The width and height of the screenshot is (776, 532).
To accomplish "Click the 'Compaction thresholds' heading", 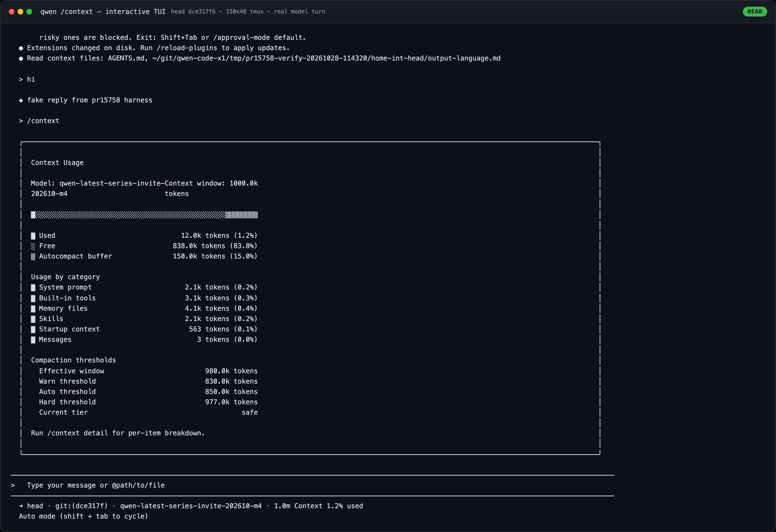I will click(x=73, y=360).
